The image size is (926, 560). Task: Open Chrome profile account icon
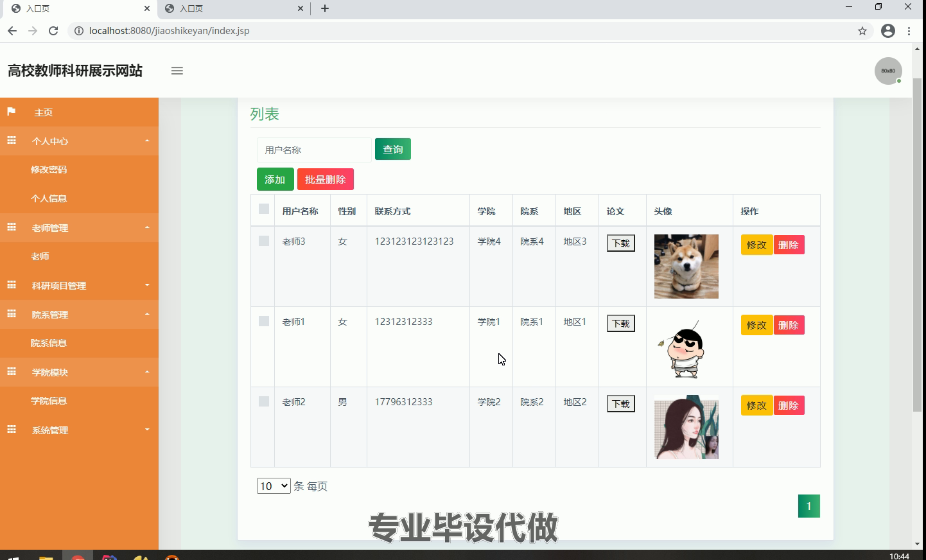(x=888, y=31)
